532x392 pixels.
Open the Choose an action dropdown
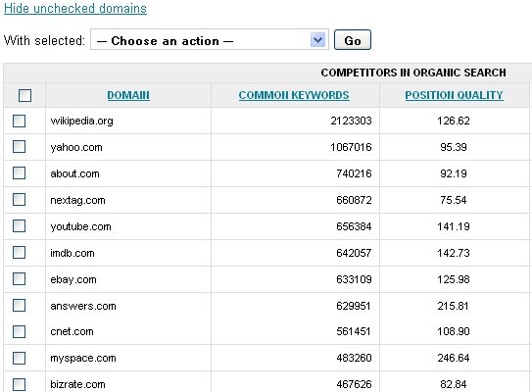(210, 40)
